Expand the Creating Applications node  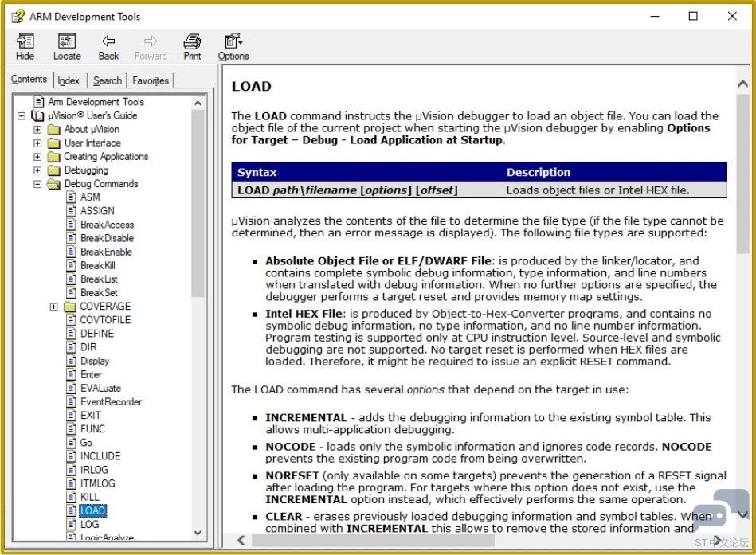pos(37,157)
